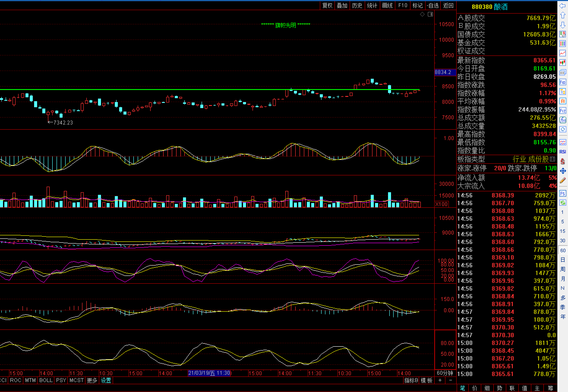Image resolution: width=568 pixels, height=392 pixels.
Task: Click the blue four-way move arrows icon
Action: 563,171
